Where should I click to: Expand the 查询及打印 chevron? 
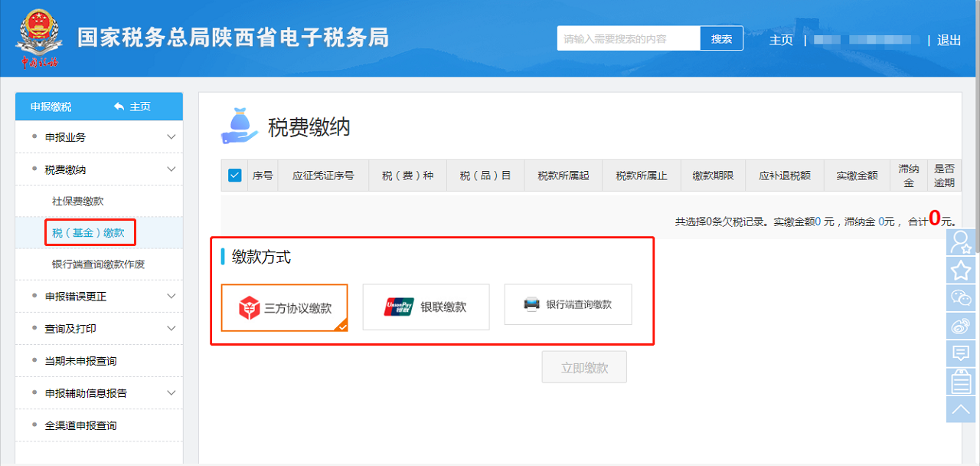point(171,329)
